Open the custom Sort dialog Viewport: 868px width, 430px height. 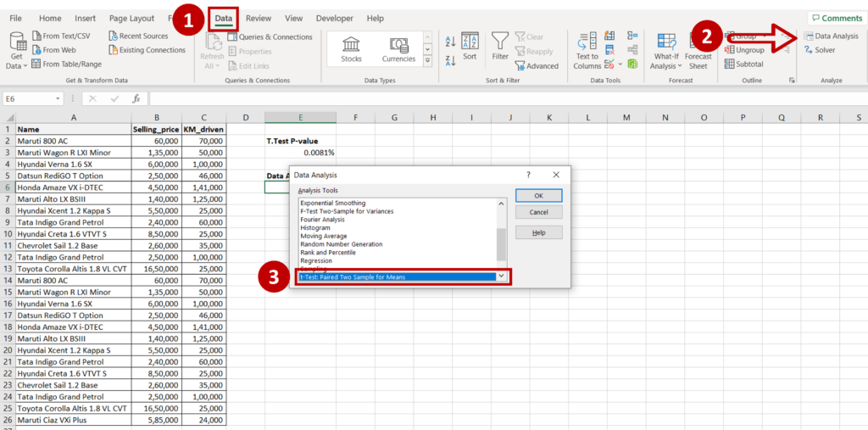coord(470,47)
